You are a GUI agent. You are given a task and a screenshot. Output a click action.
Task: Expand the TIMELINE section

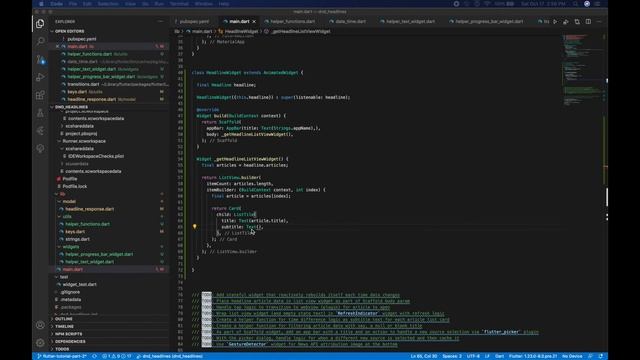(x=64, y=327)
